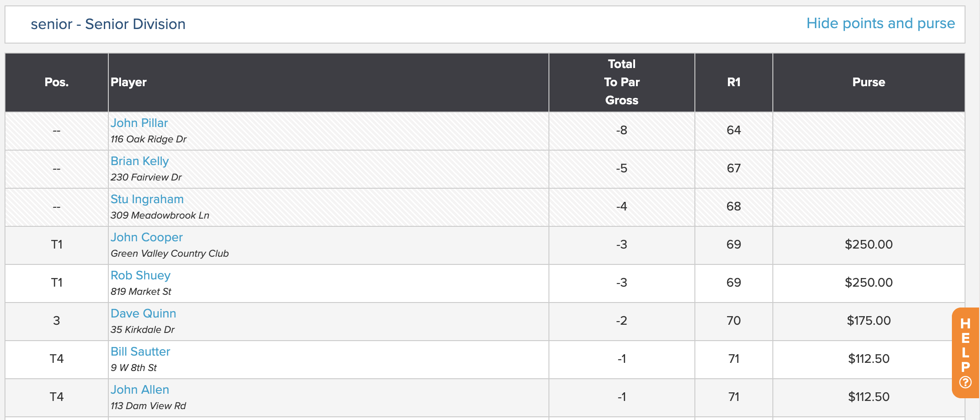
Task: Select John Cooper's name link
Action: (146, 237)
